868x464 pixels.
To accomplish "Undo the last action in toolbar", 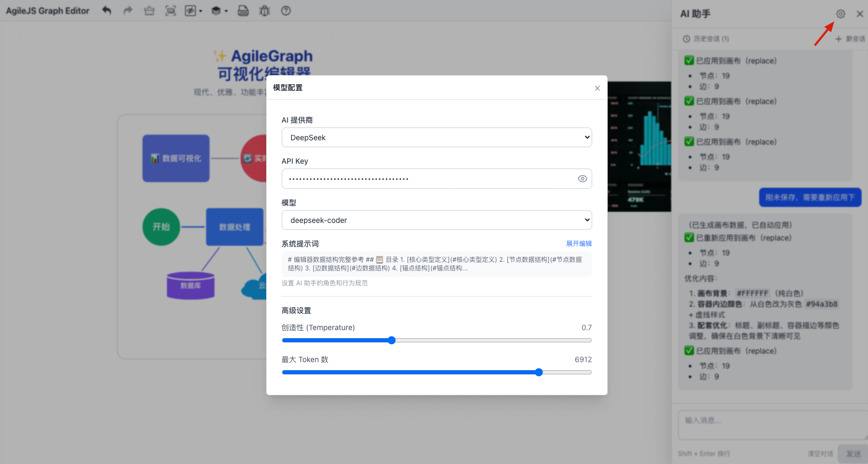I will (107, 11).
